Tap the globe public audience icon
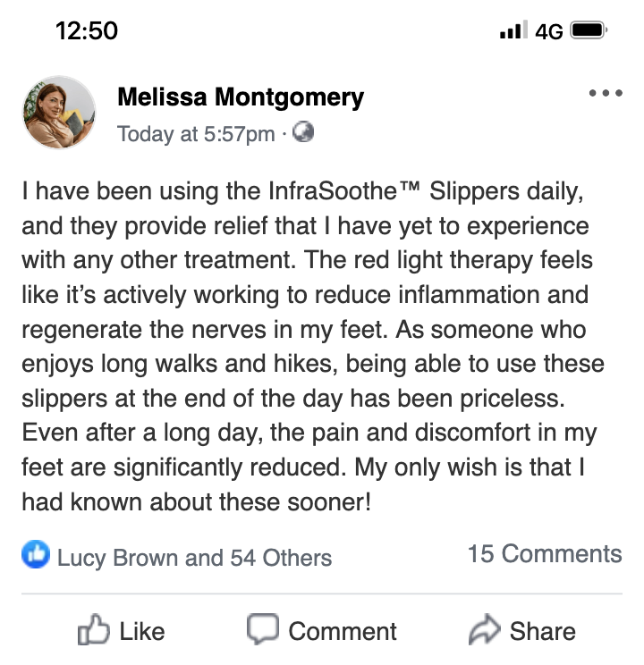The height and width of the screenshot is (665, 644). pyautogui.click(x=304, y=132)
